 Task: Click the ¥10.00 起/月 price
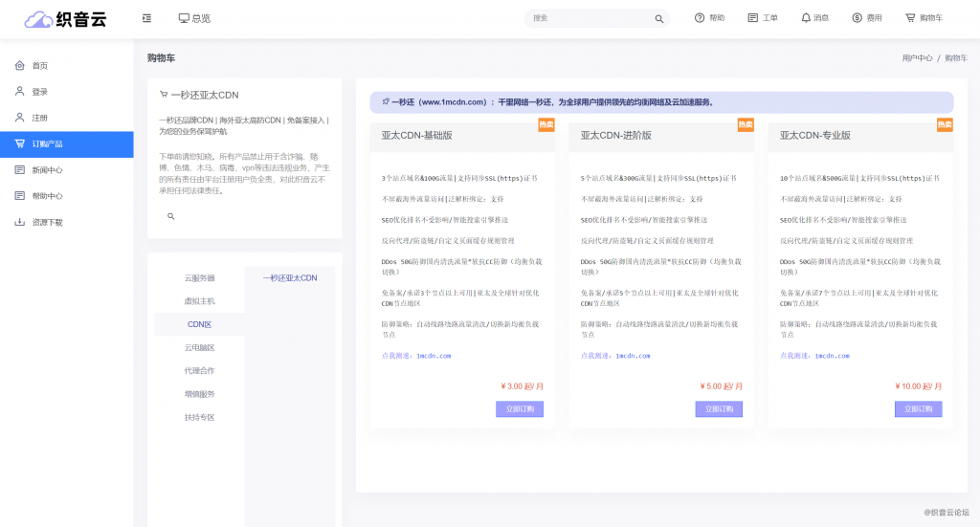coord(918,386)
